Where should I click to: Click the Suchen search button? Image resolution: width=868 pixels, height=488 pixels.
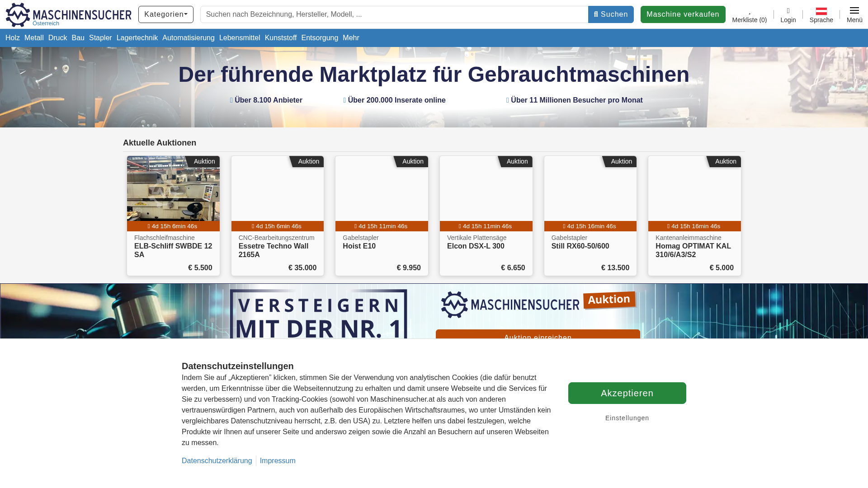611,14
